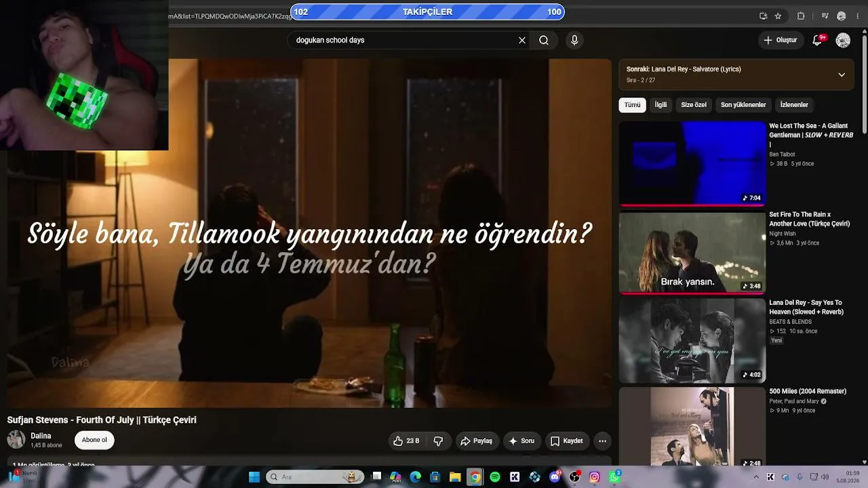
Task: Open weather widget on taskbar
Action: [24, 476]
